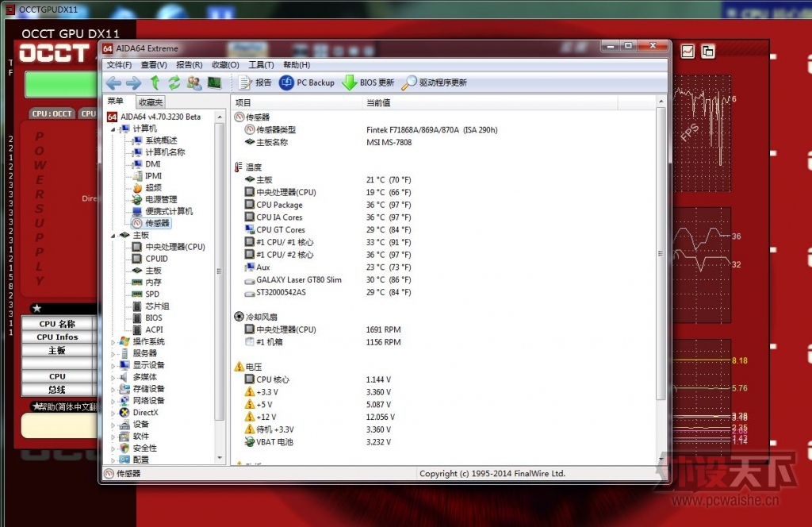Select 计算机名称 in the tree
Viewport: 812px width, 527px height.
click(x=165, y=152)
